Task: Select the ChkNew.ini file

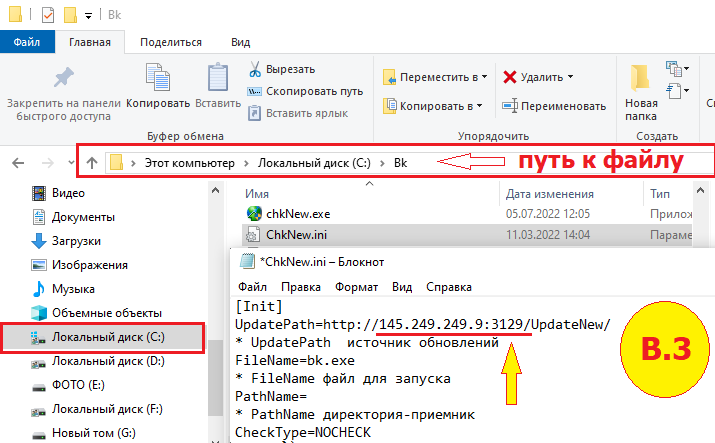Action: point(294,235)
